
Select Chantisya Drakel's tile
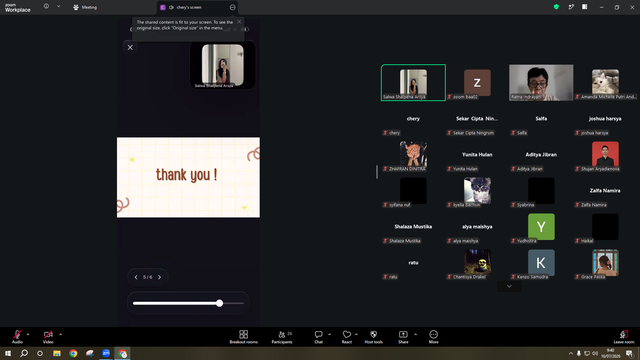[477, 262]
